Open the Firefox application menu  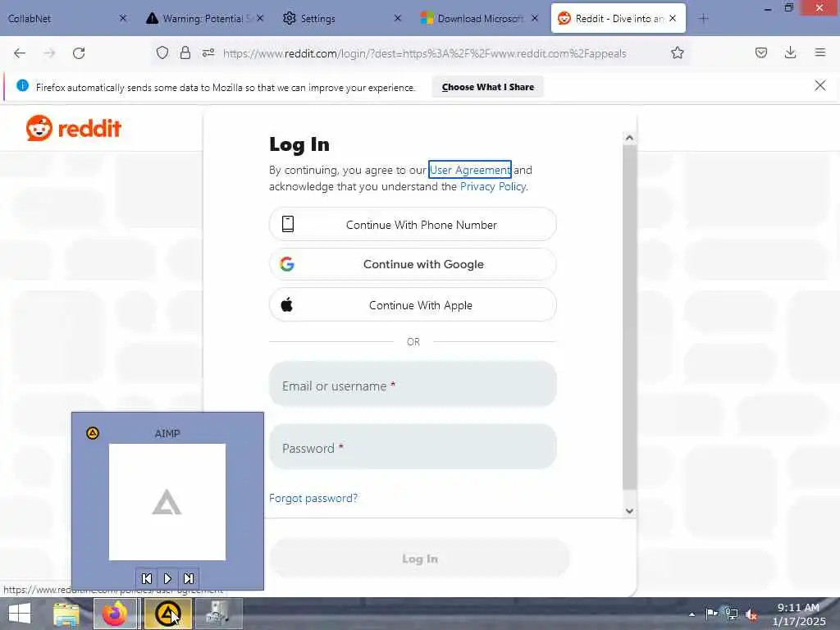click(820, 52)
